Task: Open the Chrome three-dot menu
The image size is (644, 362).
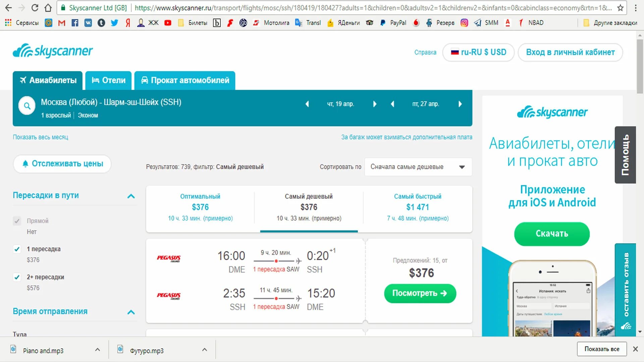Action: coord(636,8)
